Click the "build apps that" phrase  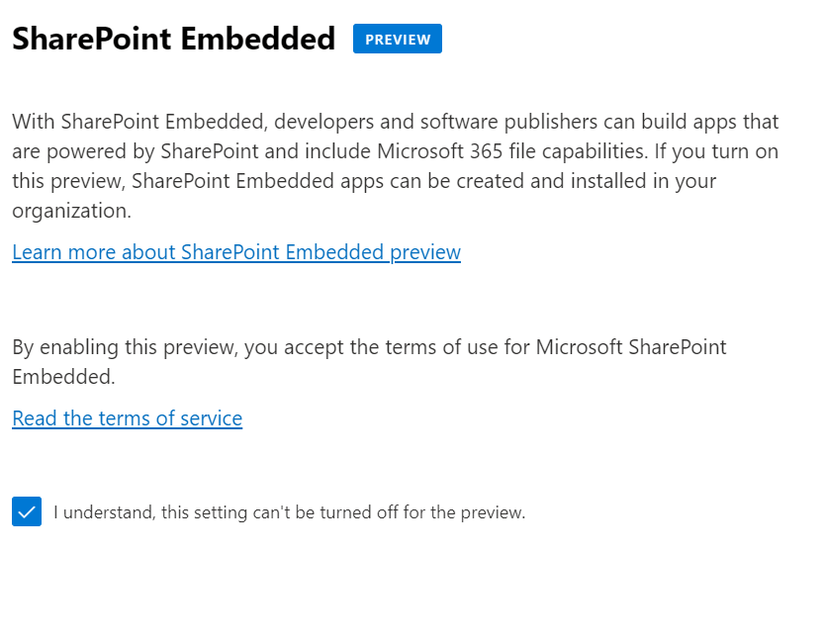click(x=709, y=122)
